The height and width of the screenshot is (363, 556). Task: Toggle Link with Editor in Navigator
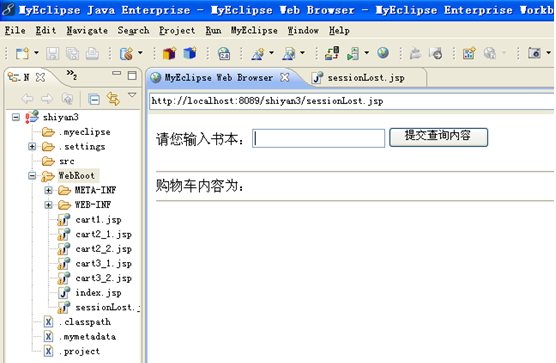(113, 99)
